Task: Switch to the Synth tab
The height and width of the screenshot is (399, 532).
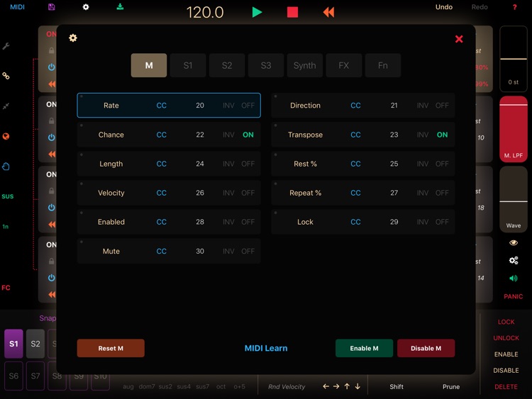Action: pos(305,65)
